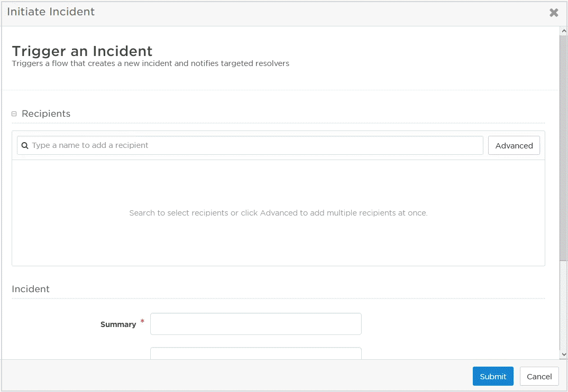Click the form description text about resolvers
The width and height of the screenshot is (568, 392).
[151, 64]
